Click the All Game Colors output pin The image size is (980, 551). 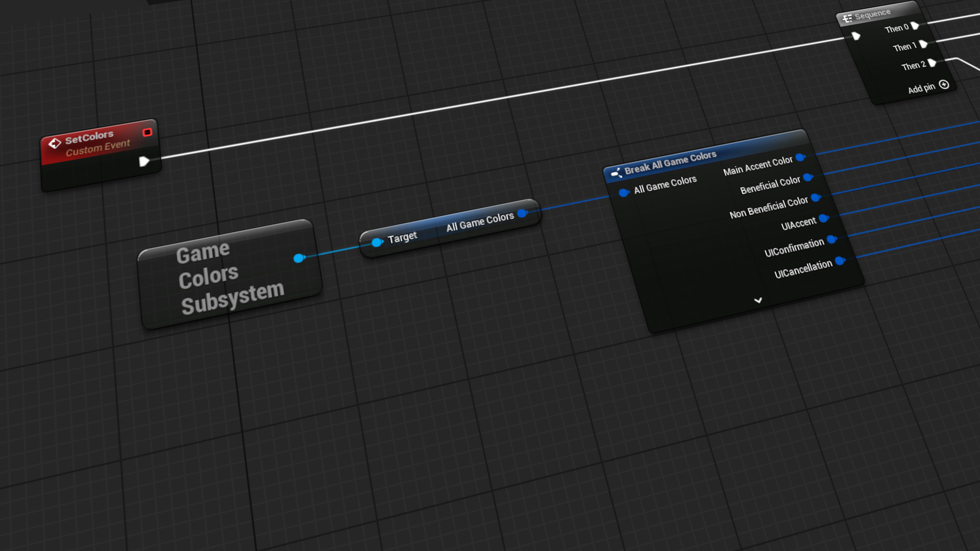pyautogui.click(x=522, y=213)
